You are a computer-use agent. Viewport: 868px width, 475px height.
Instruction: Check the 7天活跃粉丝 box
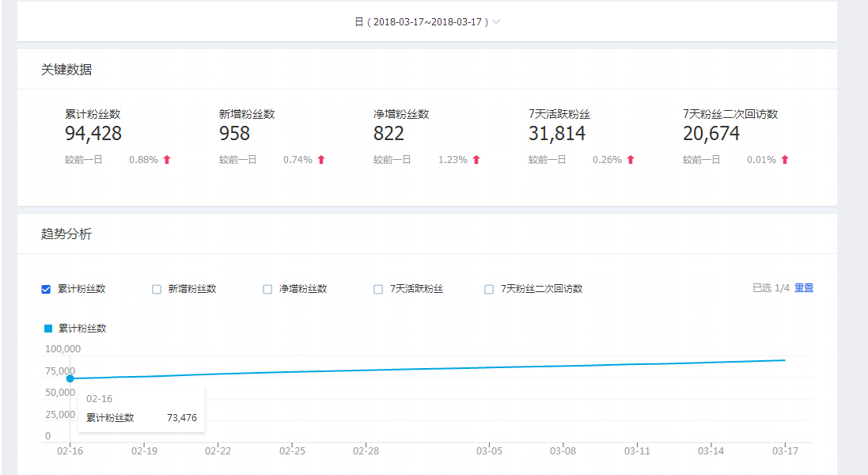point(378,289)
